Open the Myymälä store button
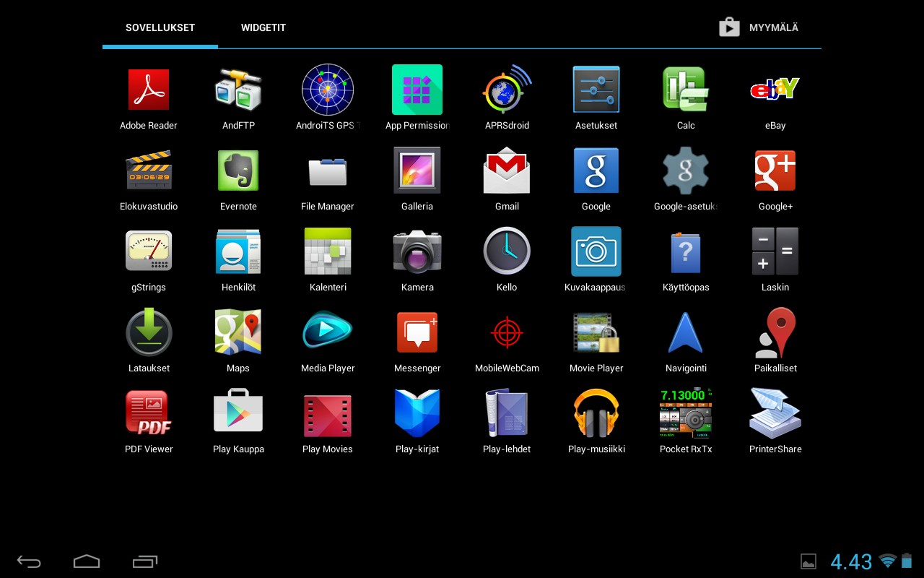The image size is (924, 578). coord(759,27)
